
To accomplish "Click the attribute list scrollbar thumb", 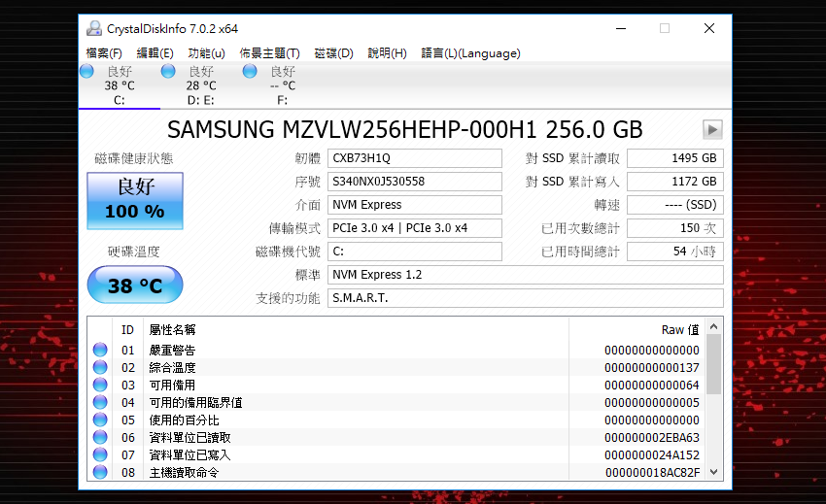I will coord(714,364).
